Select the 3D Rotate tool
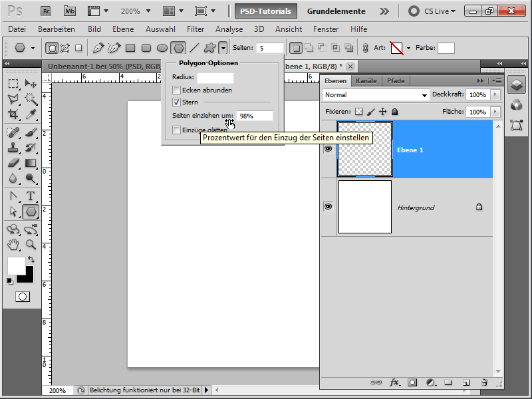This screenshot has width=532, height=399. pos(13,229)
